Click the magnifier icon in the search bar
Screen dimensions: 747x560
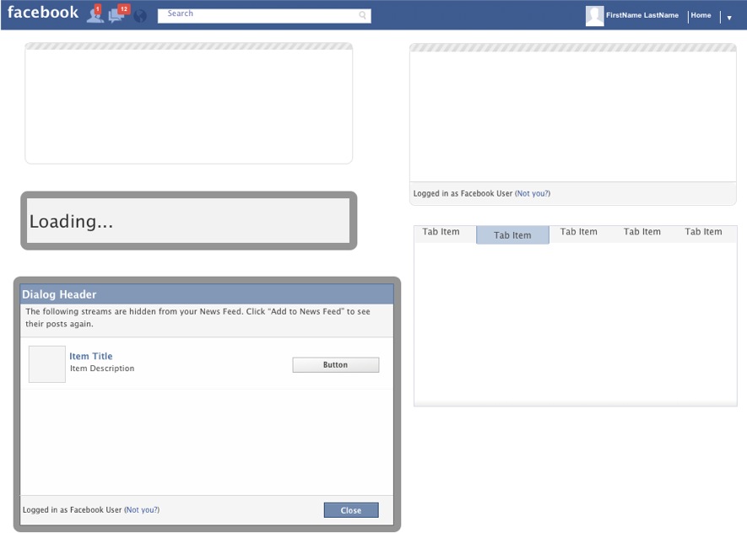tap(362, 15)
